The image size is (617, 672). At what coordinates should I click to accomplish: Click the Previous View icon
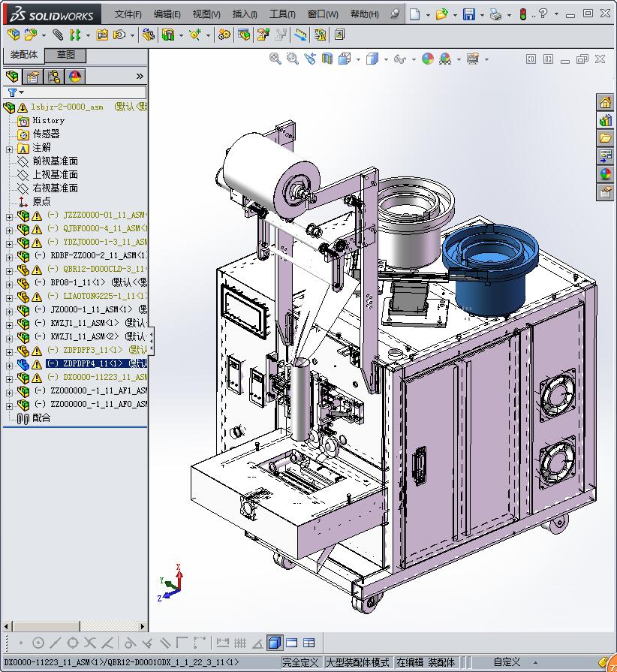310,59
